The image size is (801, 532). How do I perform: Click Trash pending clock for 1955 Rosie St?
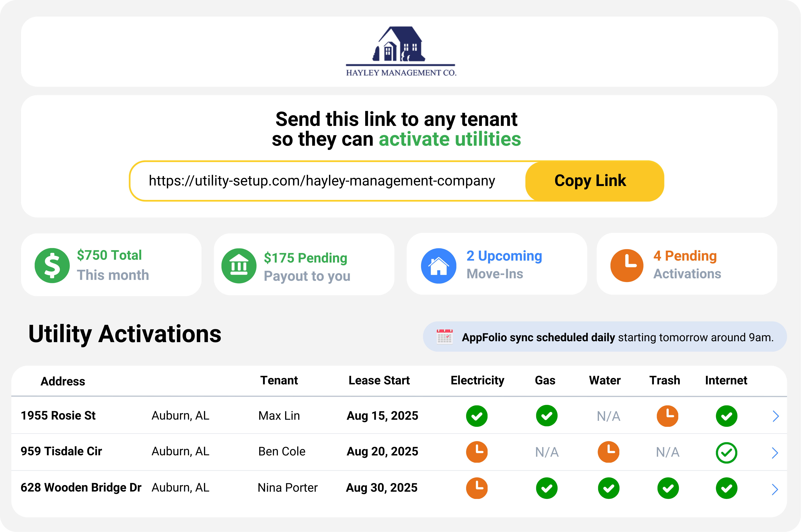click(x=668, y=416)
